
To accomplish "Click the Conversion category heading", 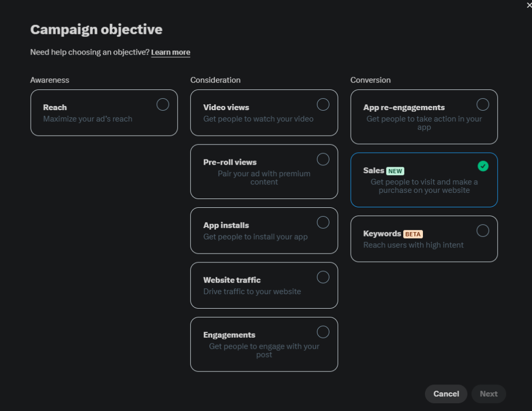I will point(370,80).
